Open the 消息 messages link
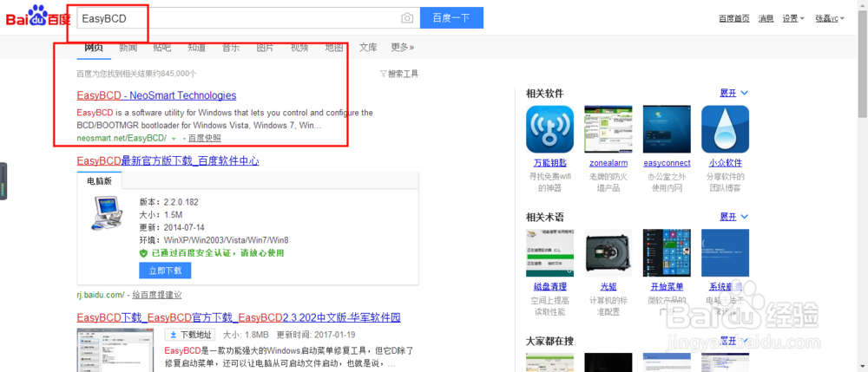 click(766, 18)
